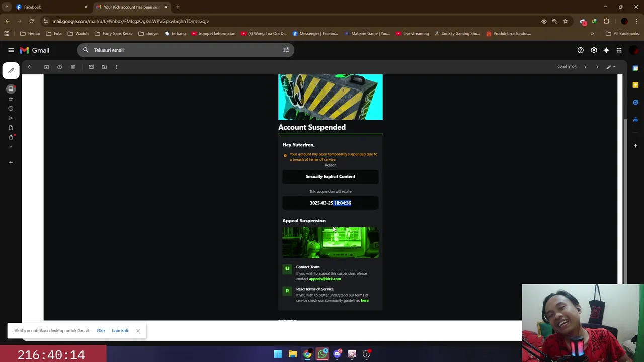
Task: Show the newer email arrow
Action: click(x=585, y=67)
